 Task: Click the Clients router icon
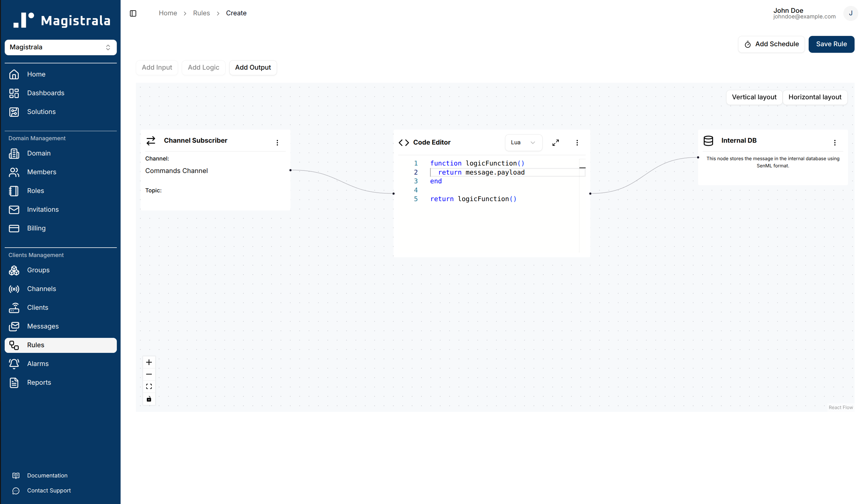[x=14, y=308]
